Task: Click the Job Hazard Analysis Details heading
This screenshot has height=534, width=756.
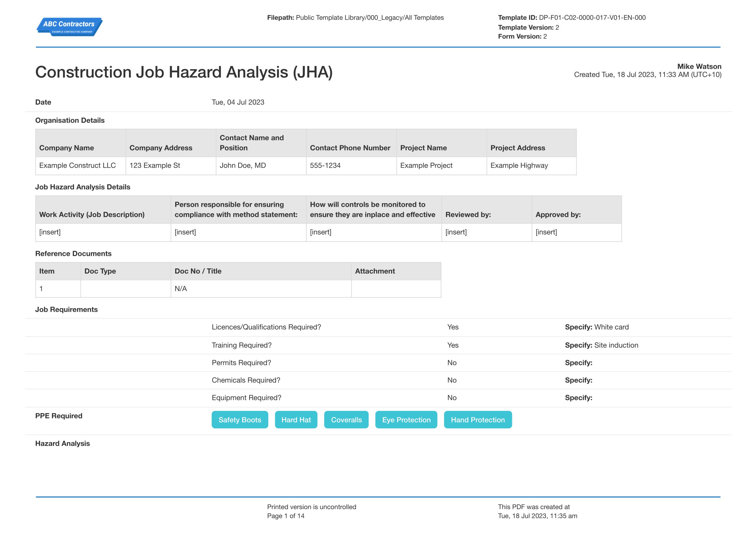Action: pos(83,187)
